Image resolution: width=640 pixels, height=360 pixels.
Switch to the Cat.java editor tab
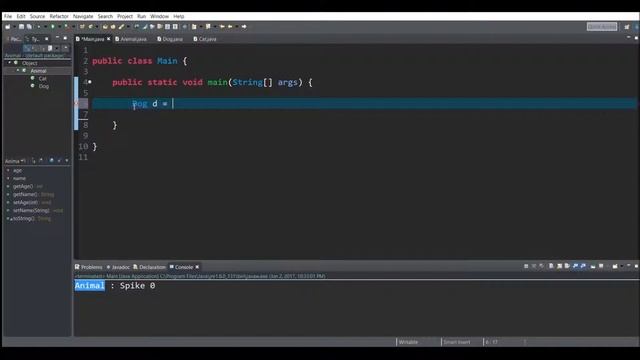(x=205, y=39)
